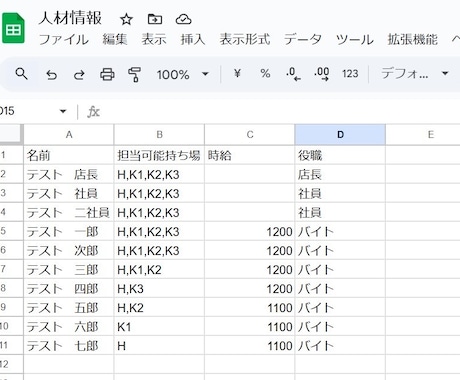Open the ファイル menu
Image resolution: width=460 pixels, height=380 pixels.
point(64,40)
